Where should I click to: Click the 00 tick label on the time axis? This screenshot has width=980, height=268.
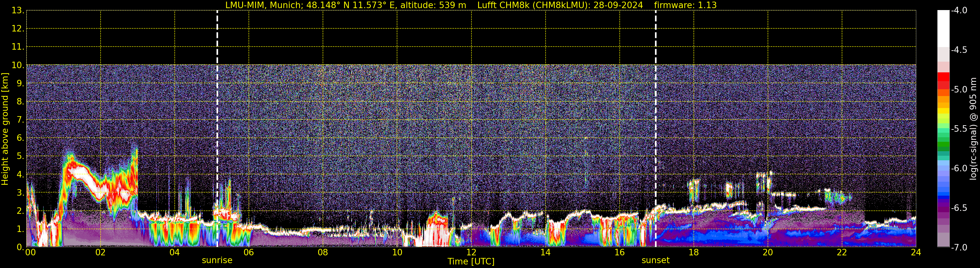(31, 252)
